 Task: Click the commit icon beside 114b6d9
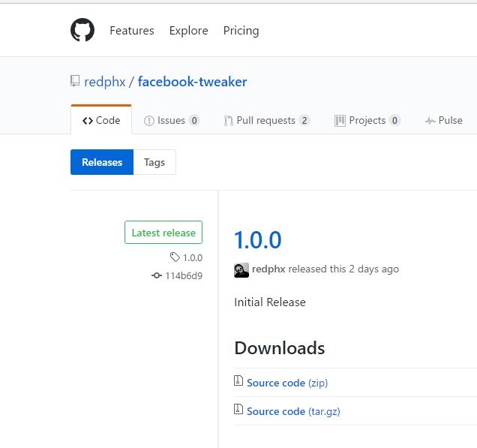(x=157, y=275)
